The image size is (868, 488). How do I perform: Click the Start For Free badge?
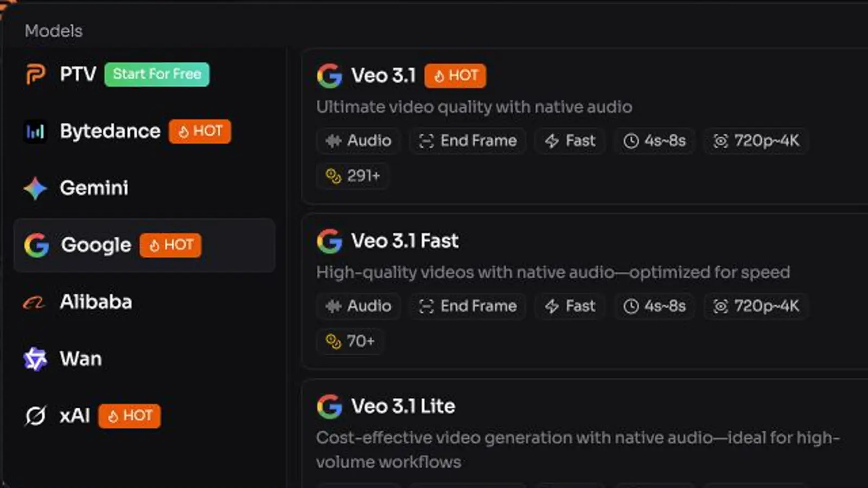tap(157, 74)
